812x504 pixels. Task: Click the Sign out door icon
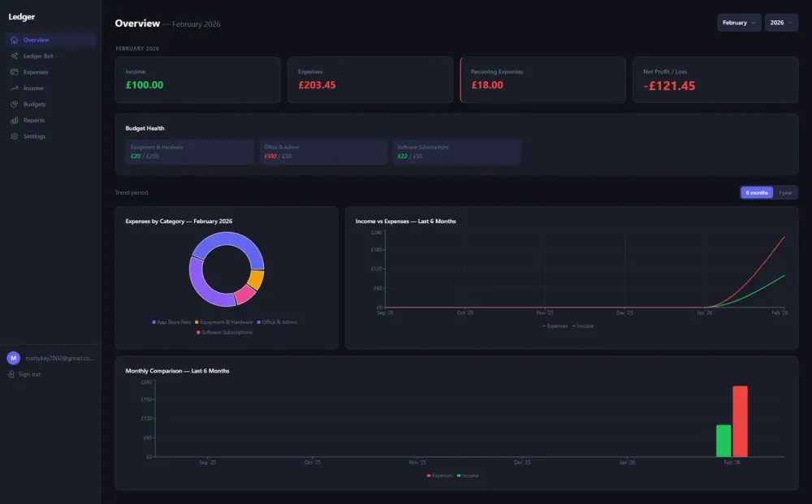tap(11, 374)
